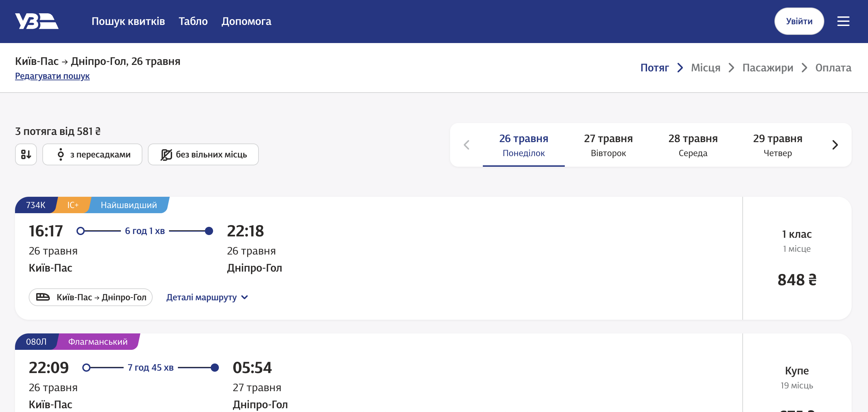The height and width of the screenshot is (412, 868).
Task: Toggle the 'без вільних місць' filter
Action: pos(203,154)
